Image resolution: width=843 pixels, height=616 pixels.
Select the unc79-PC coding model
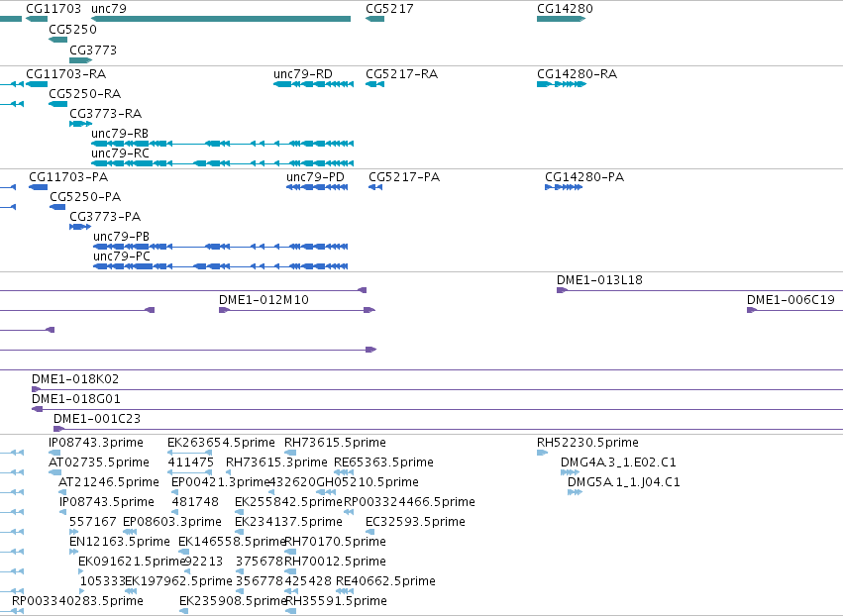221,266
